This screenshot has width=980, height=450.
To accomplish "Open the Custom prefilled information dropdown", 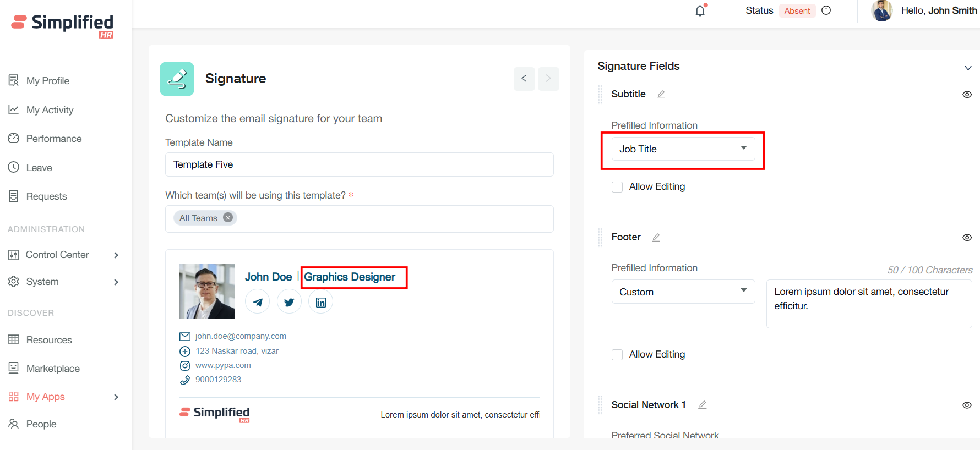I will coord(683,292).
